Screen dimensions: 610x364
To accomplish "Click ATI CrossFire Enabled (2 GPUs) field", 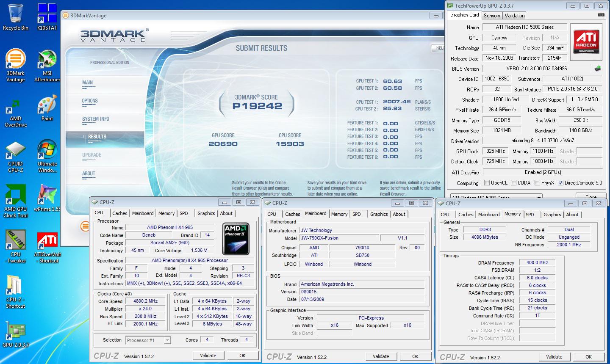I will [x=542, y=172].
